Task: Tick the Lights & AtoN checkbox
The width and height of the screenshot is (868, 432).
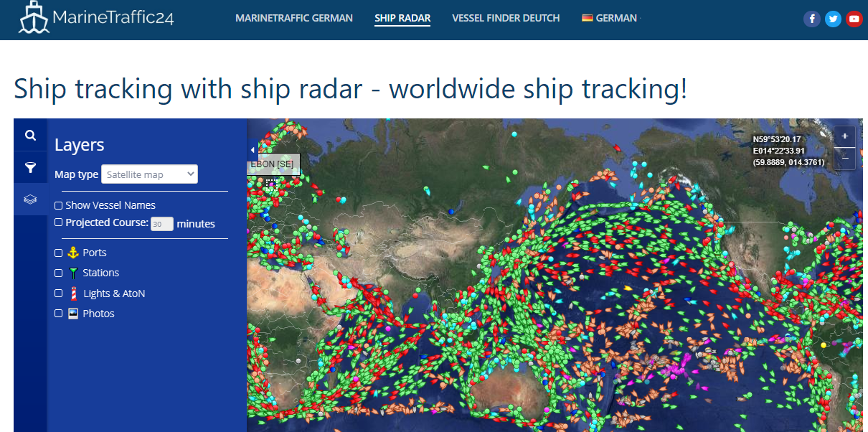Action: (x=59, y=294)
